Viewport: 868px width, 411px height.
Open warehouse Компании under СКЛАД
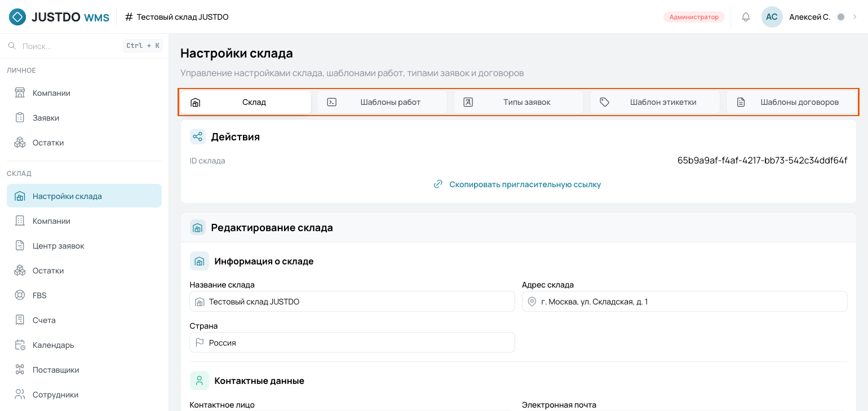(84, 221)
